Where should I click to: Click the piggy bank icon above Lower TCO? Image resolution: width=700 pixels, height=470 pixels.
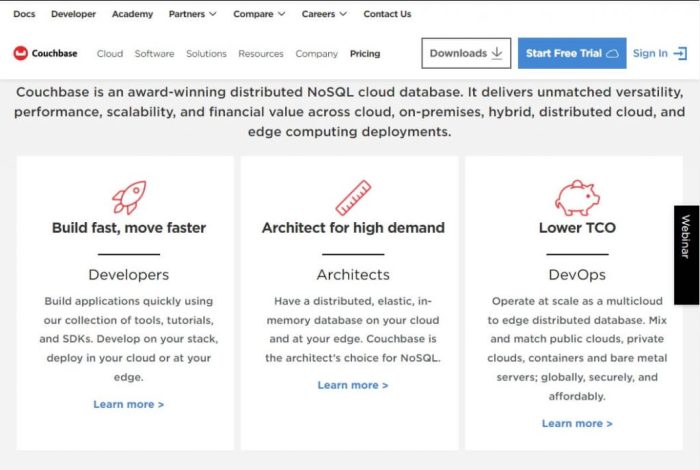[577, 198]
